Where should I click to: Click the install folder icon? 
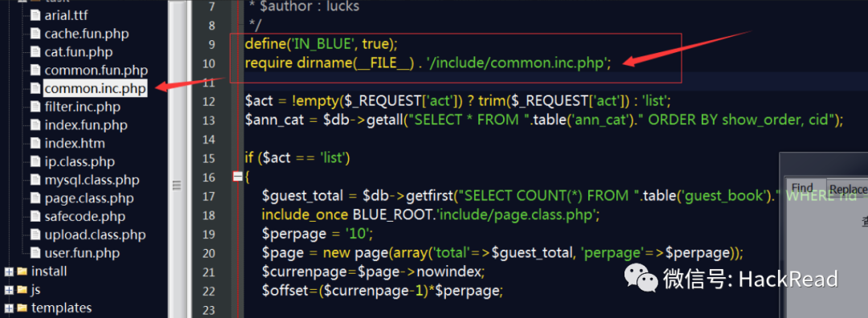tap(23, 271)
